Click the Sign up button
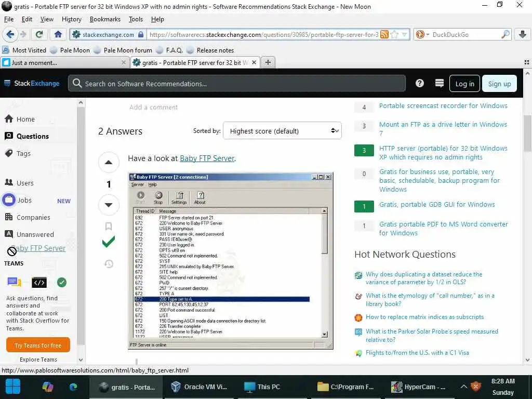532x399 pixels. click(499, 84)
